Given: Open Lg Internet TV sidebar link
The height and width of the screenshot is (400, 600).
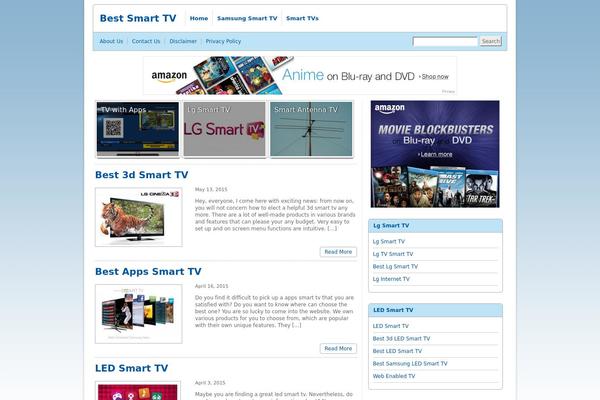Looking at the screenshot, I should (391, 279).
